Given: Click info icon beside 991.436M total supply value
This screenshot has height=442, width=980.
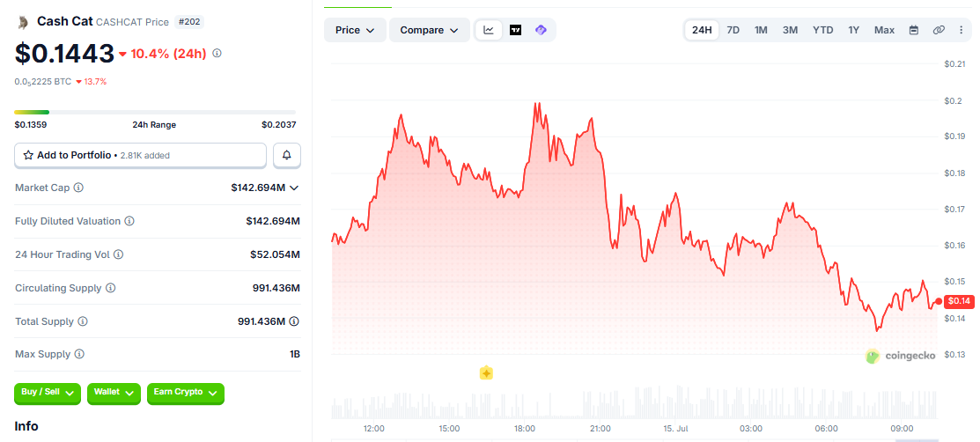Looking at the screenshot, I should (x=294, y=321).
